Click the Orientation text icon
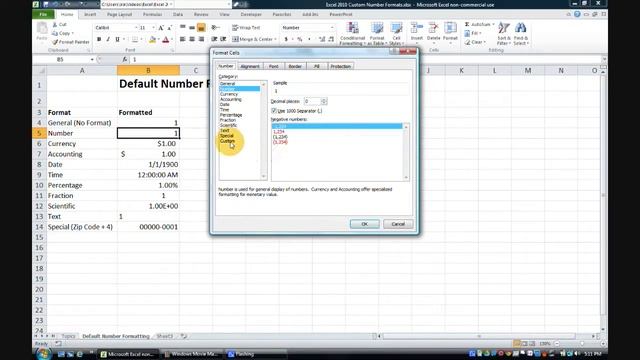This screenshot has height=360, width=640. pos(215,27)
